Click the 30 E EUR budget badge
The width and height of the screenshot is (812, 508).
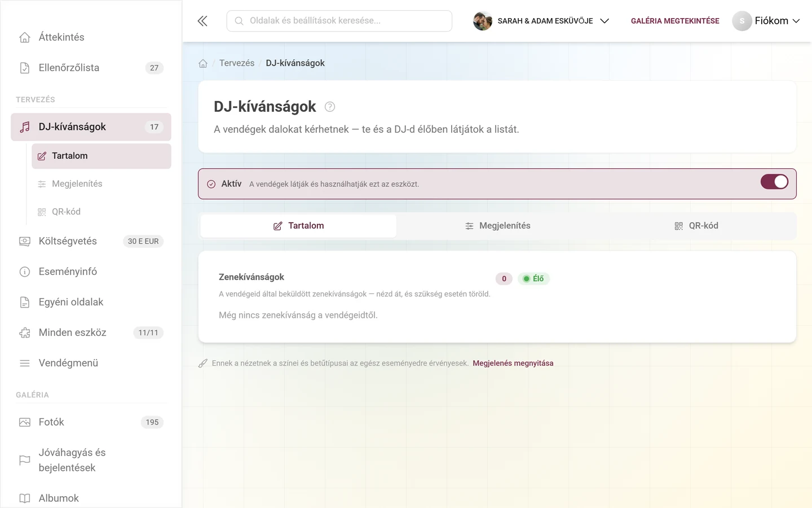click(x=143, y=241)
